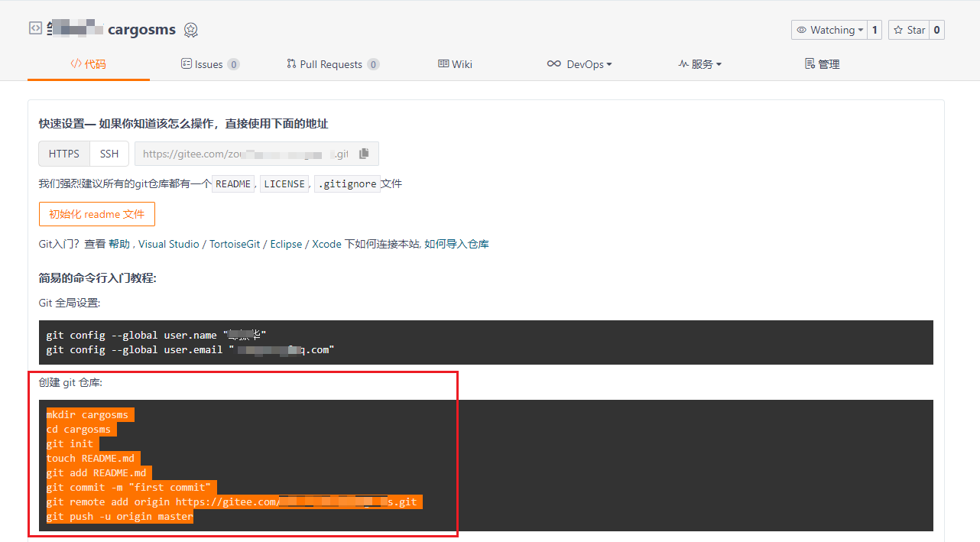
Task: Expand the DevOps menu
Action: [x=579, y=64]
